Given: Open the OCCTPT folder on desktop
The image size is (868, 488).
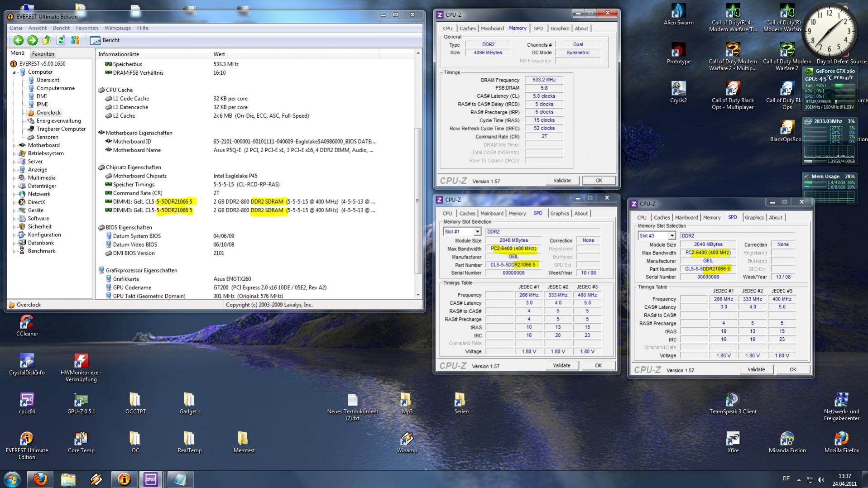Looking at the screenshot, I should [135, 403].
